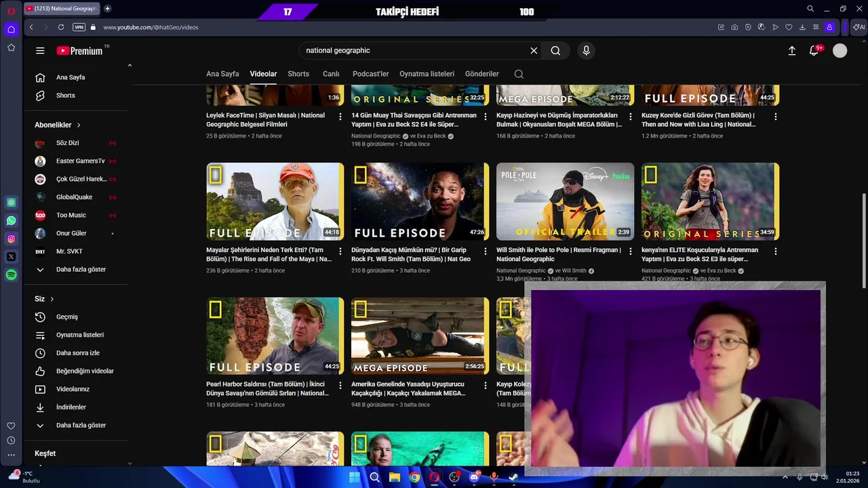Open the YouTube upload/create icon

pyautogui.click(x=791, y=51)
